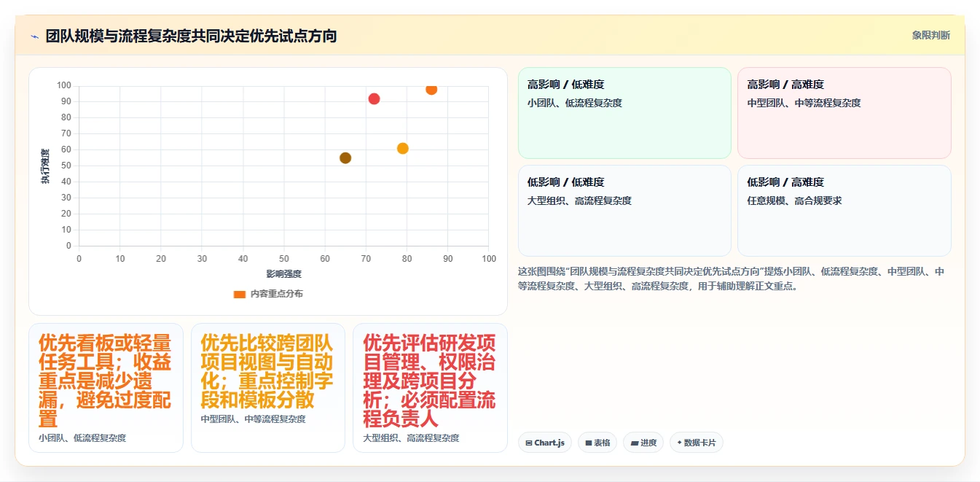Click the topmost orange data point near 100

pyautogui.click(x=431, y=89)
